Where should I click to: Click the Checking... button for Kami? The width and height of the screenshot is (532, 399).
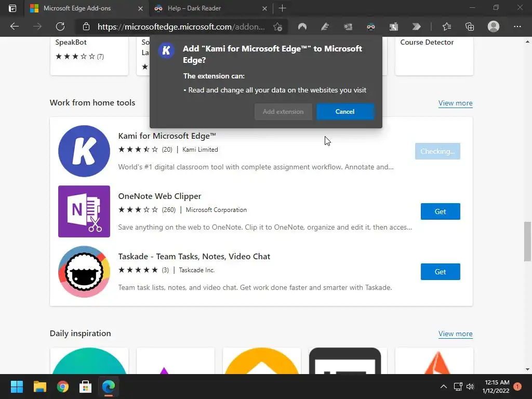click(437, 151)
